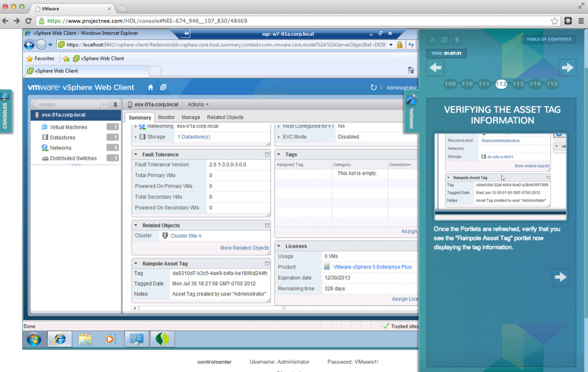The width and height of the screenshot is (588, 372).
Task: Click More Related Objects link
Action: [245, 248]
